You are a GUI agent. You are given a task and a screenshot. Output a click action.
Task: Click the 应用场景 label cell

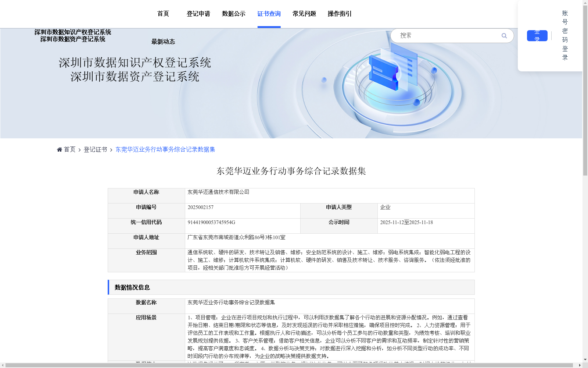(x=146, y=337)
